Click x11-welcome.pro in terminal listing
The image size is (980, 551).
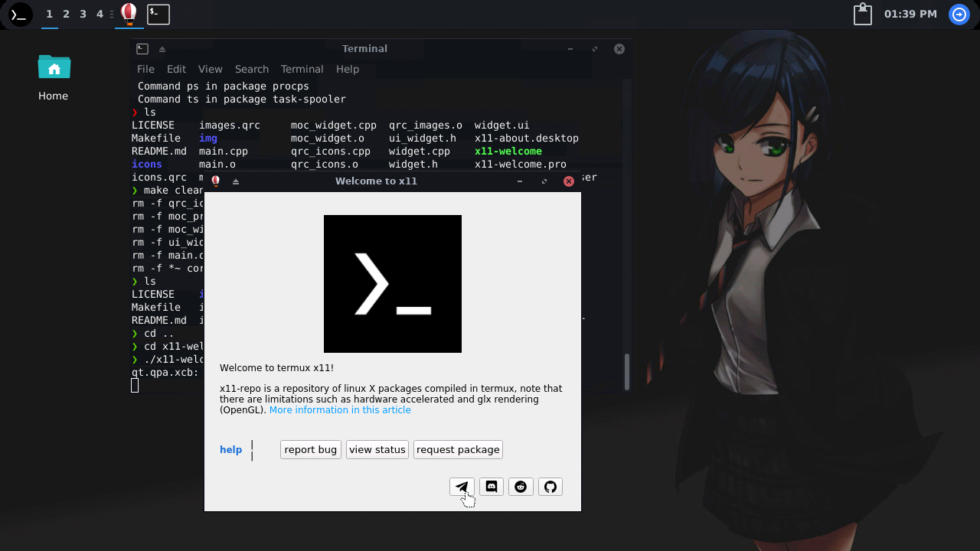coord(521,165)
